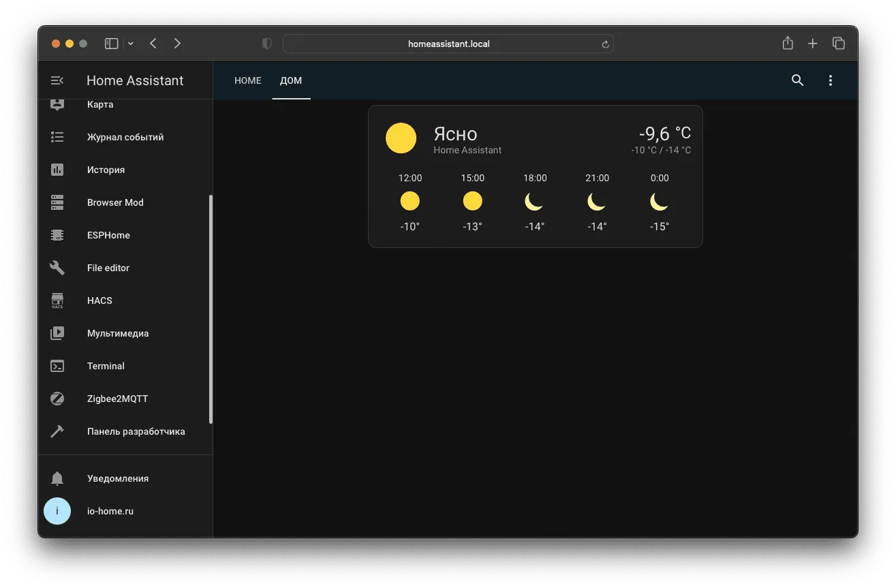Expand the Safari sidebar dropdown chevron
The width and height of the screenshot is (896, 588).
pos(131,44)
